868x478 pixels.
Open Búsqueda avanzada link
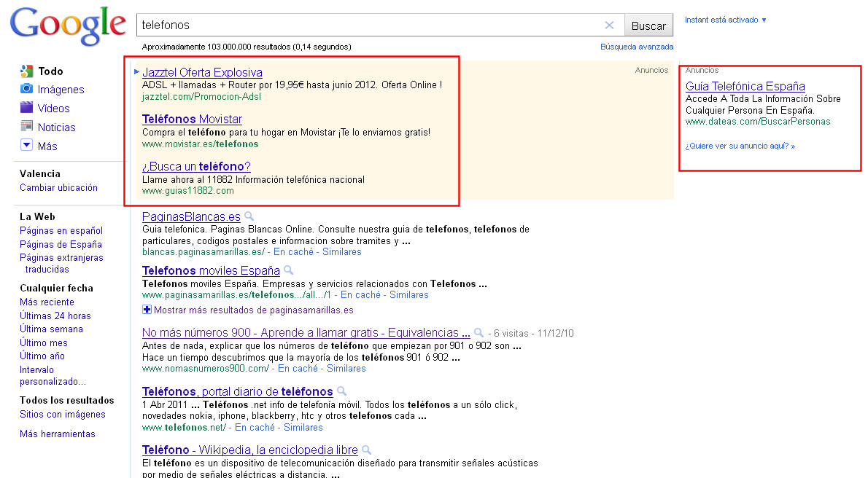tap(636, 47)
